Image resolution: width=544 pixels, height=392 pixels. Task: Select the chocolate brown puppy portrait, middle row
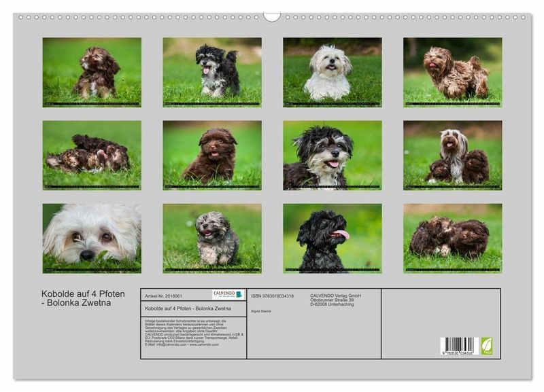coord(212,156)
